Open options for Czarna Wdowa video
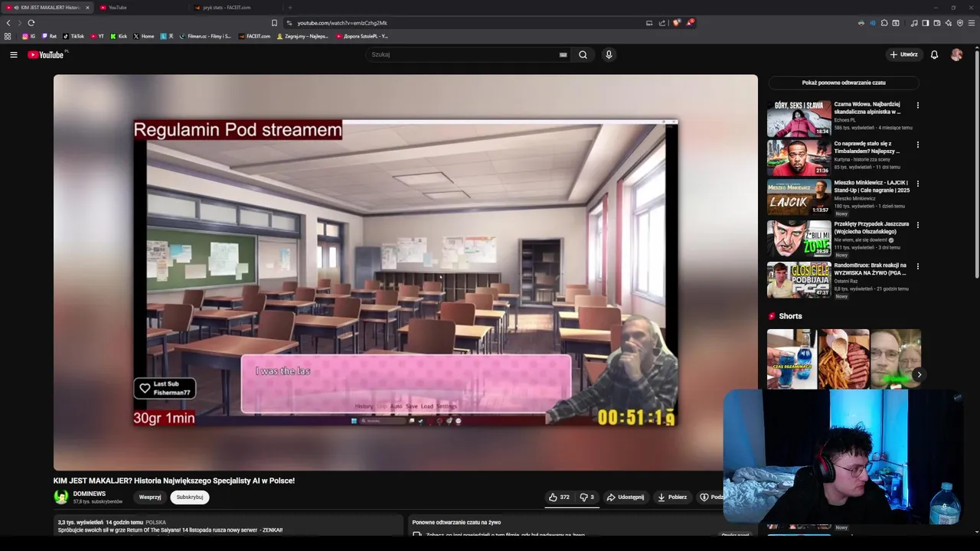 click(917, 106)
